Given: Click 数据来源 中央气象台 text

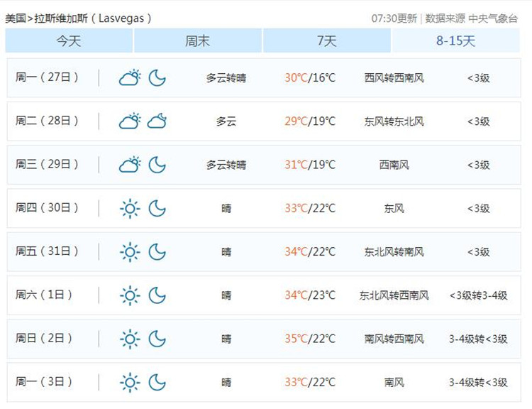Looking at the screenshot, I should click(471, 18).
